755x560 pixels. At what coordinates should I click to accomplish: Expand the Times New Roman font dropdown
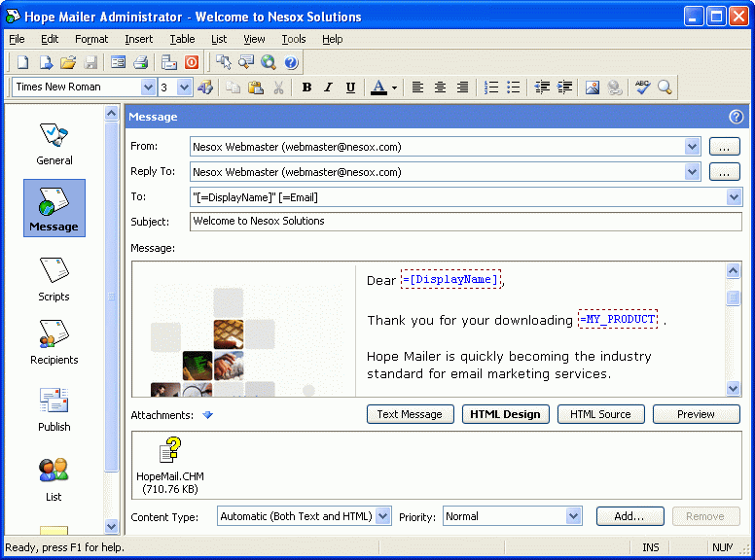(x=148, y=87)
